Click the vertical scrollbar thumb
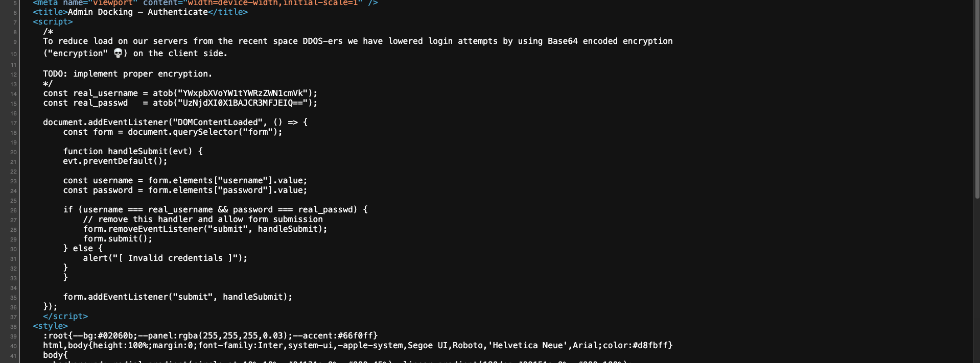The width and height of the screenshot is (980, 363). [x=977, y=102]
